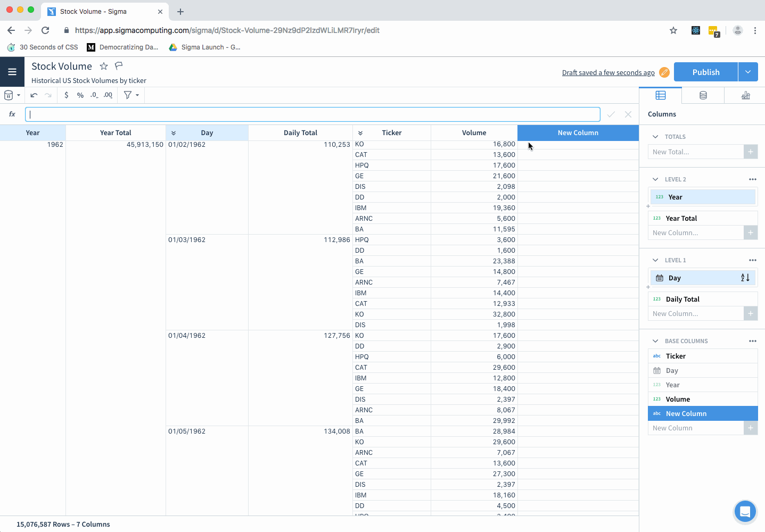This screenshot has height=532, width=765.
Task: Toggle the sort order on Day key
Action: click(x=745, y=278)
